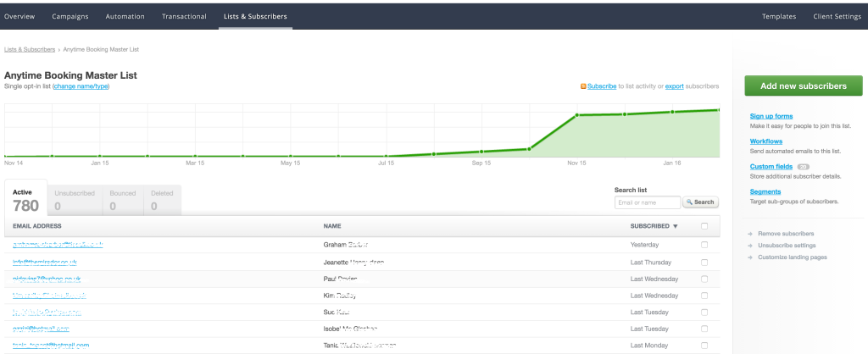Open Jeanette's email address link
The height and width of the screenshot is (354, 868).
45,263
